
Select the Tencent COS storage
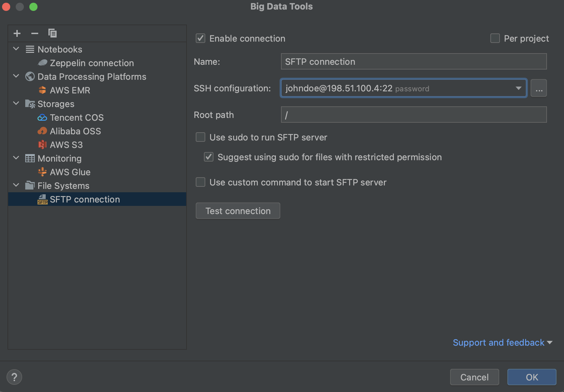pos(77,117)
